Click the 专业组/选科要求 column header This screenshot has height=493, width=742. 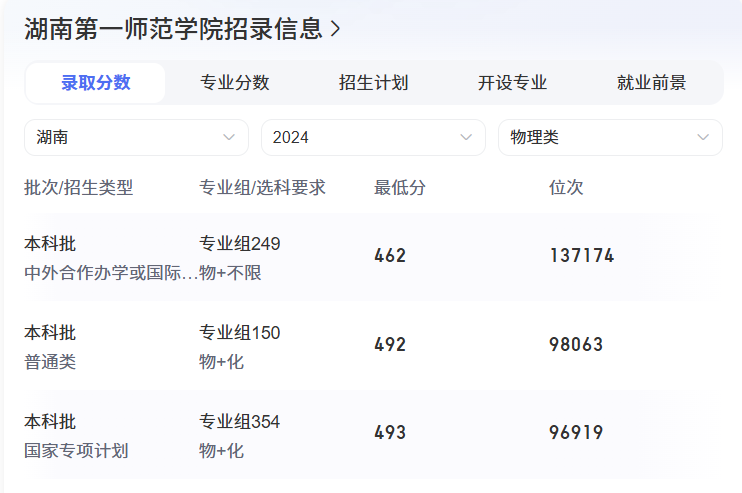click(262, 187)
